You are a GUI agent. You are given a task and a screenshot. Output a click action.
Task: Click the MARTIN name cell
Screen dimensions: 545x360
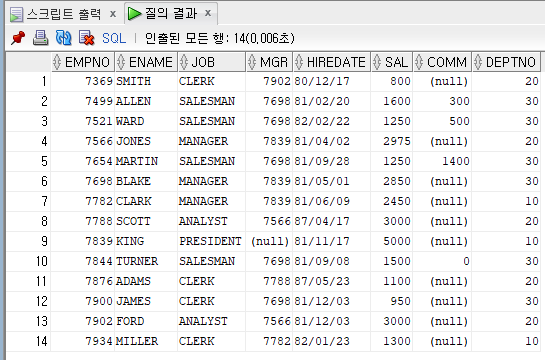tap(146, 161)
